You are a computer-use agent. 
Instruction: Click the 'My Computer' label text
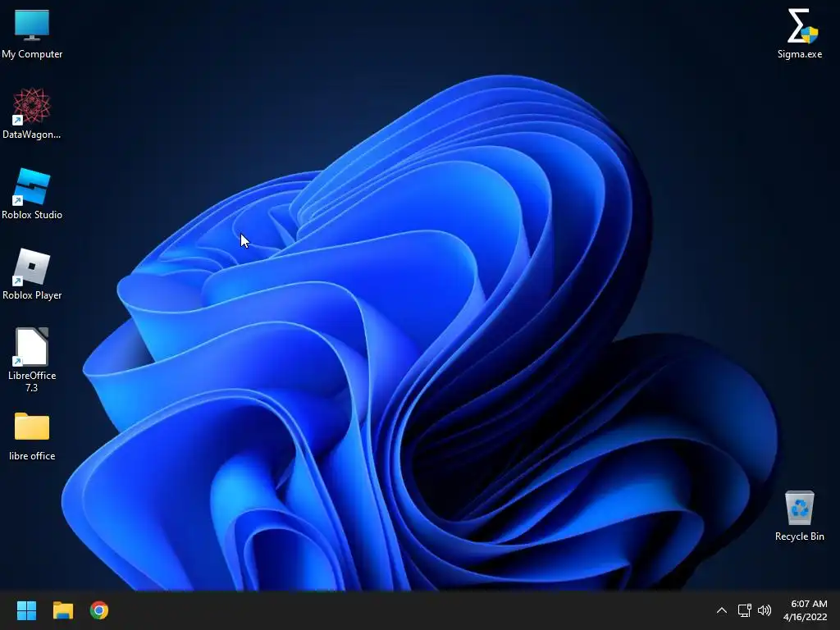tap(32, 54)
